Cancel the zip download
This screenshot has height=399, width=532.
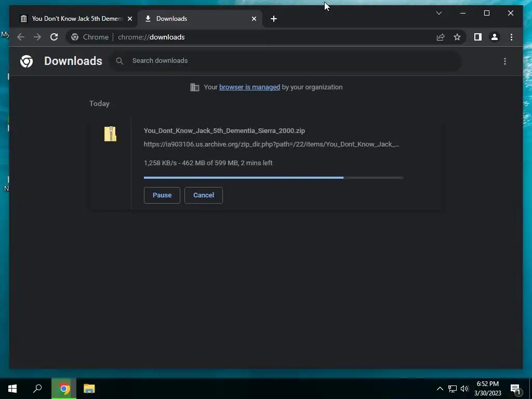coord(204,195)
